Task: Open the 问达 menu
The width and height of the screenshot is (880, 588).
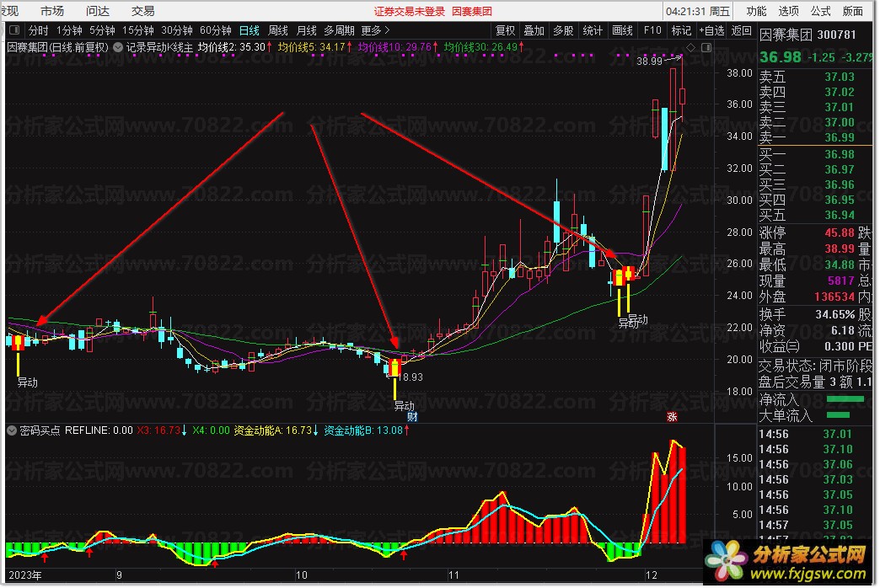Action: click(x=98, y=11)
